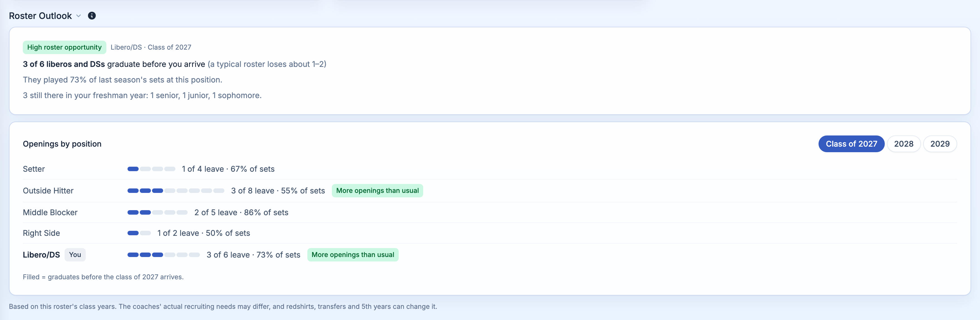
Task: Switch to the 2029 class tab
Action: (x=940, y=144)
